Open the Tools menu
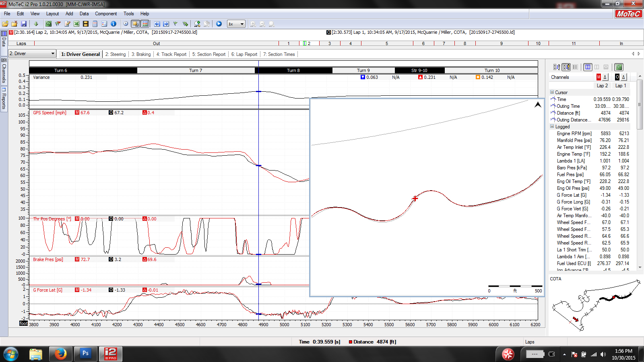The width and height of the screenshot is (644, 362). pyautogui.click(x=128, y=13)
